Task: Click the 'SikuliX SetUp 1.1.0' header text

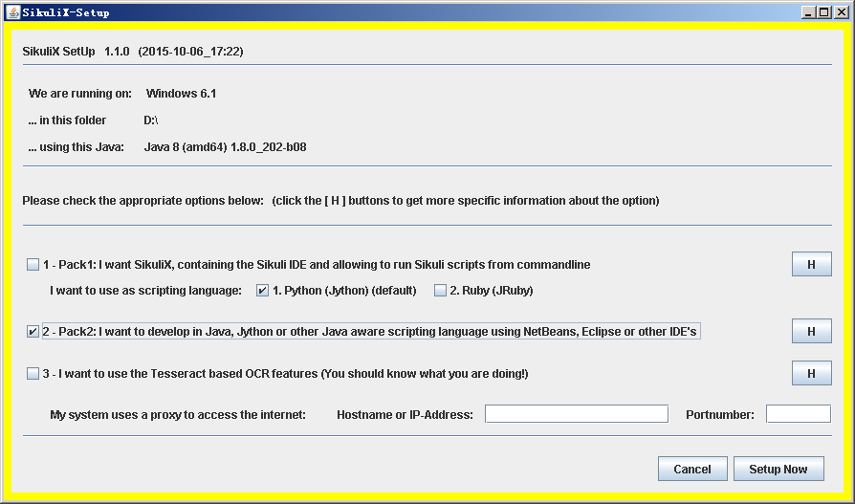Action: (x=76, y=52)
